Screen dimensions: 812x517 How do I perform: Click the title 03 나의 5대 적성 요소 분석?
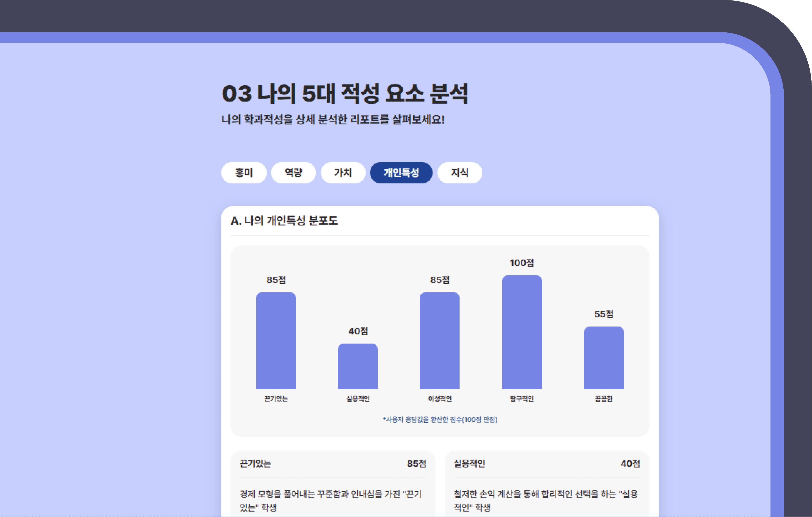(345, 93)
